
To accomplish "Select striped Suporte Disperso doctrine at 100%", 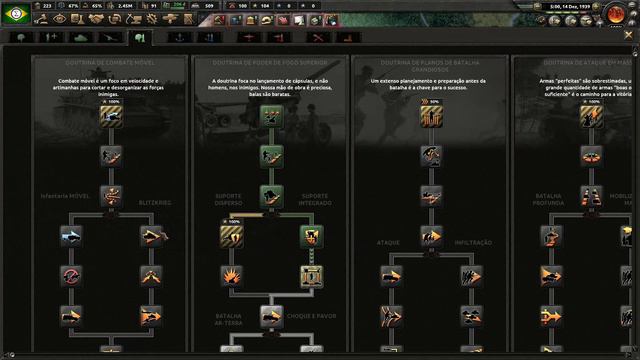I will 231,236.
